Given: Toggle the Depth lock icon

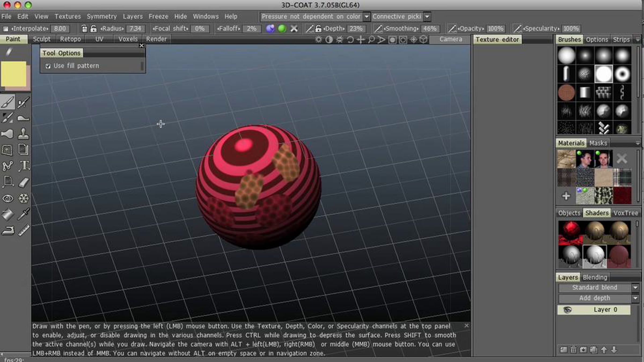Looking at the screenshot, I should tap(318, 29).
